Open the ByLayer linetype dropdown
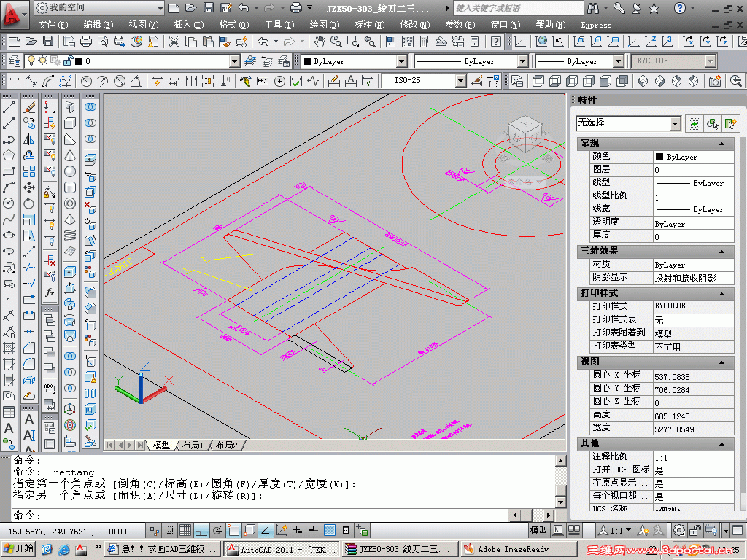Viewport: 747px width, 560px height. (x=522, y=61)
